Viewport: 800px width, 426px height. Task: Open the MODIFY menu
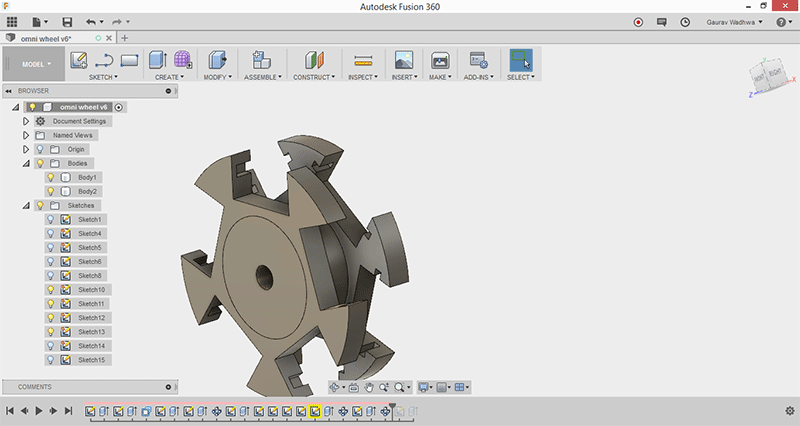point(217,77)
